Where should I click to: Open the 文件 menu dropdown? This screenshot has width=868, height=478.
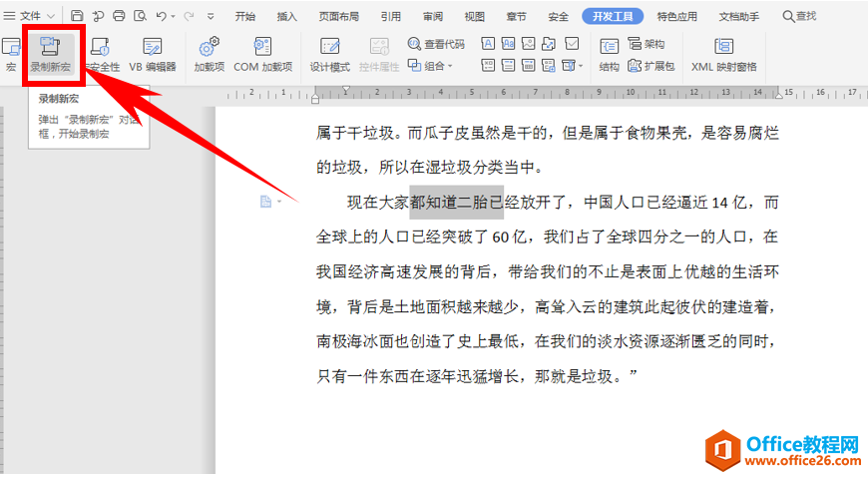point(31,16)
